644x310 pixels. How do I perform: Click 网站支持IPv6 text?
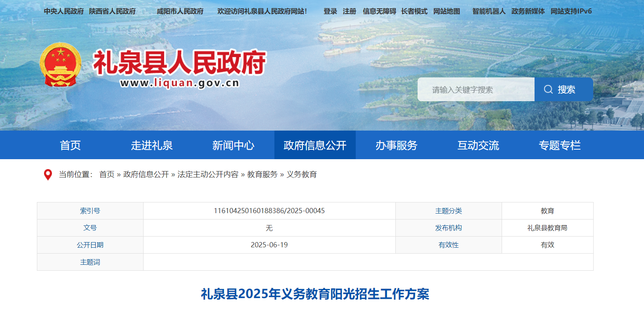point(571,11)
